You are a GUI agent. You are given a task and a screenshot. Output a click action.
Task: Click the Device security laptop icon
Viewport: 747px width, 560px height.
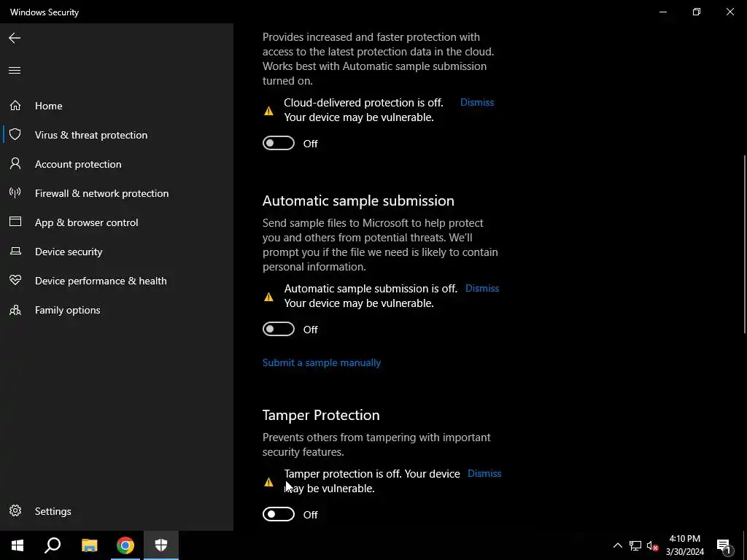(15, 251)
